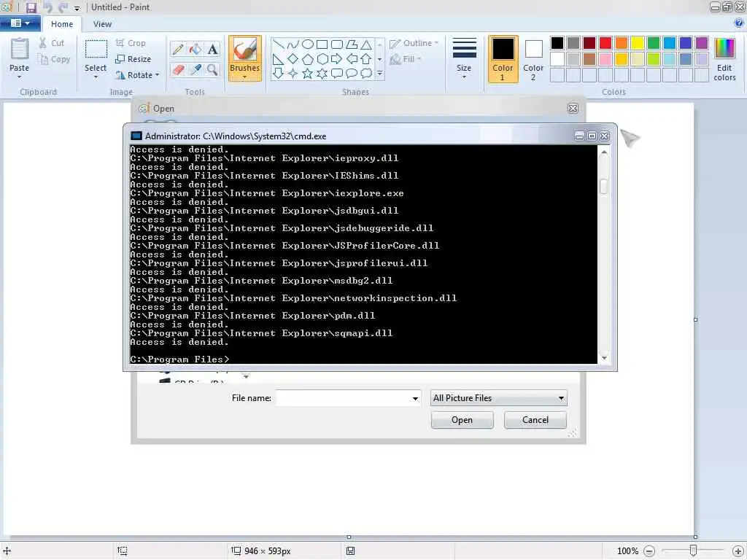Open the Customize Quick Access Toolbar arrow
Screen dimensions: 747x560
(77, 8)
